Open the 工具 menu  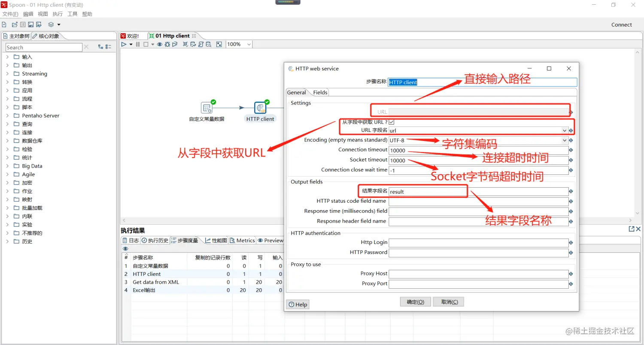(72, 14)
